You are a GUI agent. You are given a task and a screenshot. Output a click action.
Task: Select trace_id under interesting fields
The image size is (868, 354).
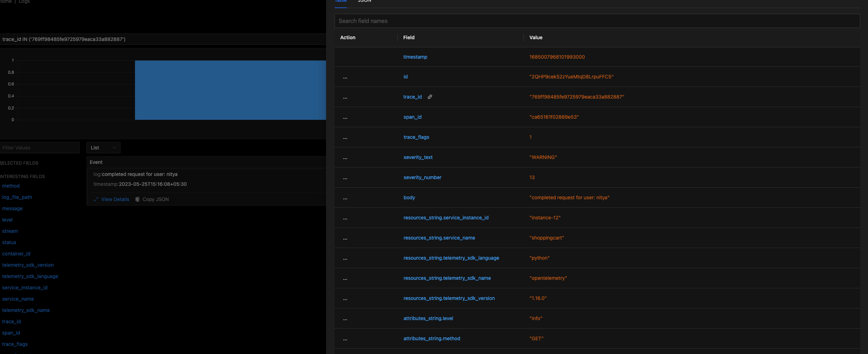[11, 321]
